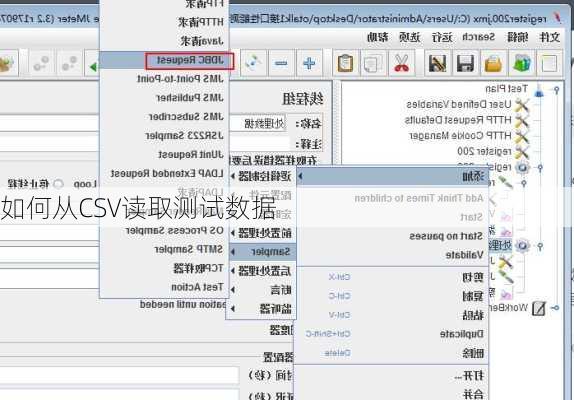Screen dimensions: 574x400
Task: Click the Save As pencil toolbar icon
Action: [x=437, y=64]
